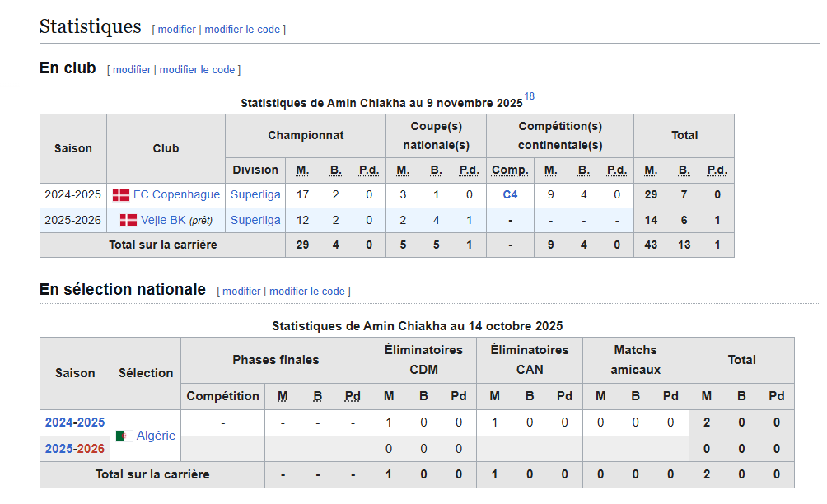Image resolution: width=827 pixels, height=504 pixels.
Task: Edit the En club section via "modifier"
Action: tap(132, 70)
